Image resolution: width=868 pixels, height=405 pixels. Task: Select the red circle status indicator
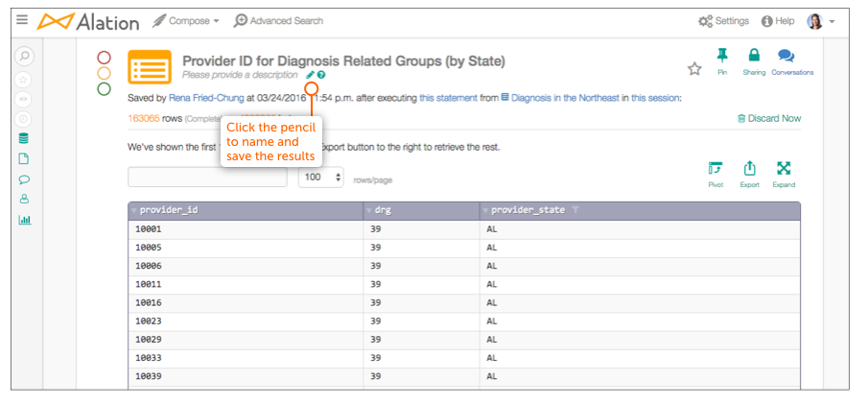[105, 58]
